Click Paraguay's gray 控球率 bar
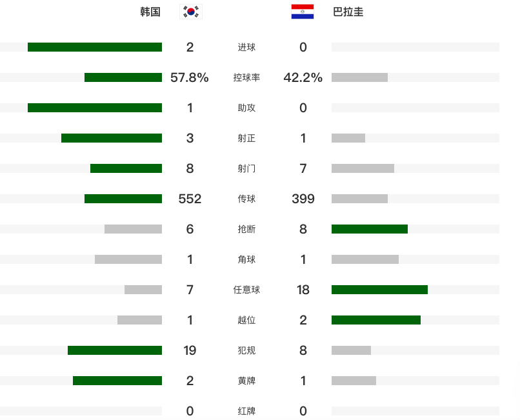This screenshot has width=520, height=420. click(x=359, y=77)
